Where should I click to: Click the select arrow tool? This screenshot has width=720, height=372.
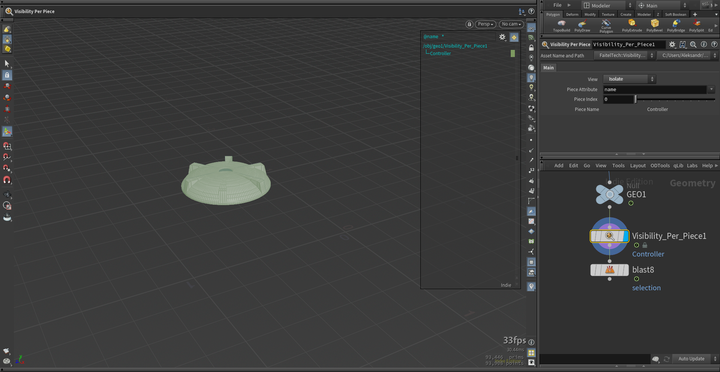[7, 63]
